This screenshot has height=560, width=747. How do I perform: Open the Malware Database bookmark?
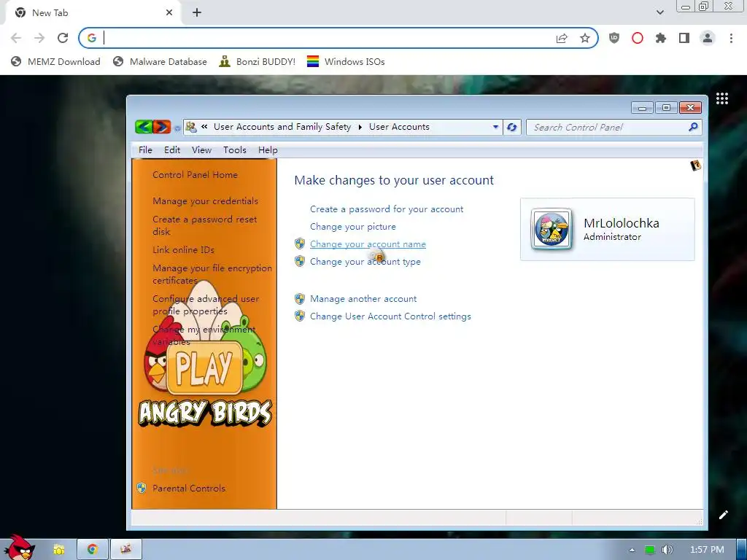point(160,61)
